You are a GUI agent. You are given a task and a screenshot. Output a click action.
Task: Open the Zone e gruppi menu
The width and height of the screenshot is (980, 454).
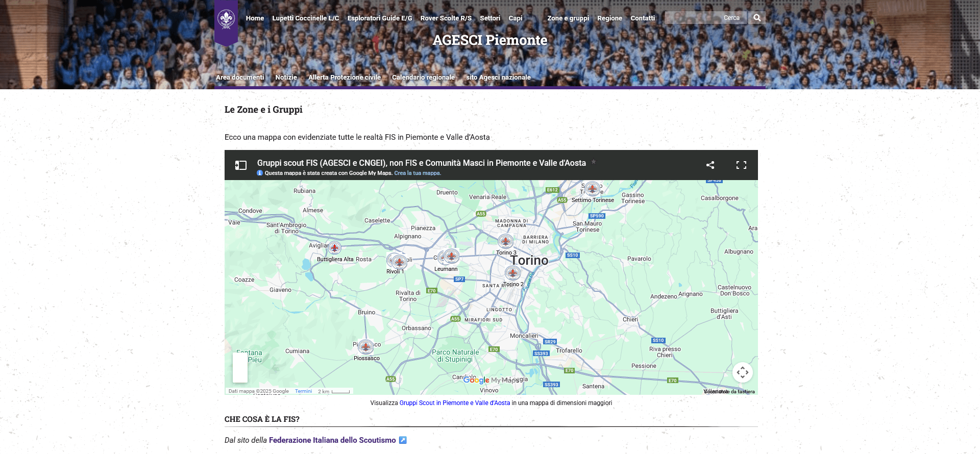click(568, 18)
